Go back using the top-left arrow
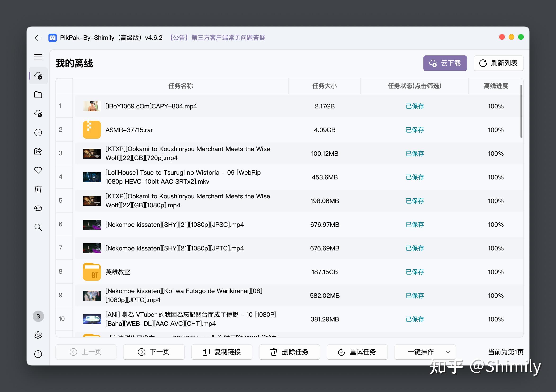This screenshot has height=392, width=556. coord(38,38)
